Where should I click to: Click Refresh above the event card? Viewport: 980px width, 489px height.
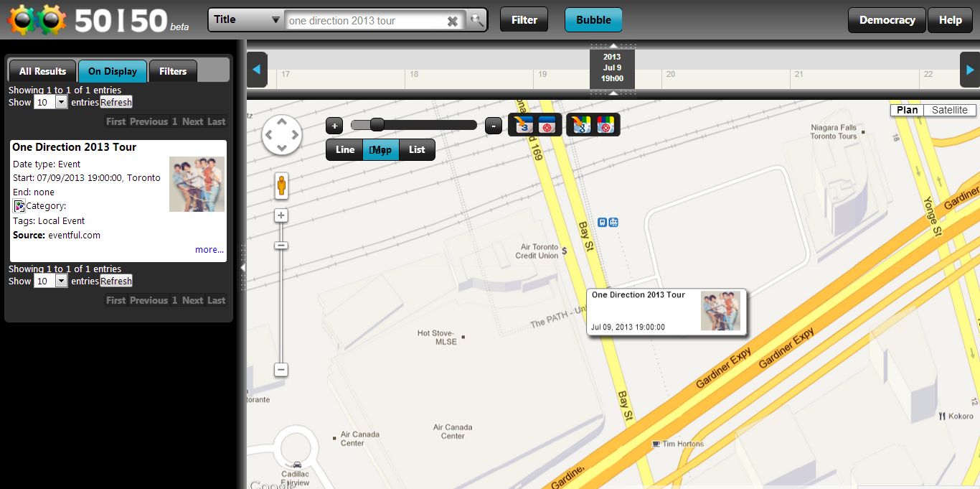116,102
